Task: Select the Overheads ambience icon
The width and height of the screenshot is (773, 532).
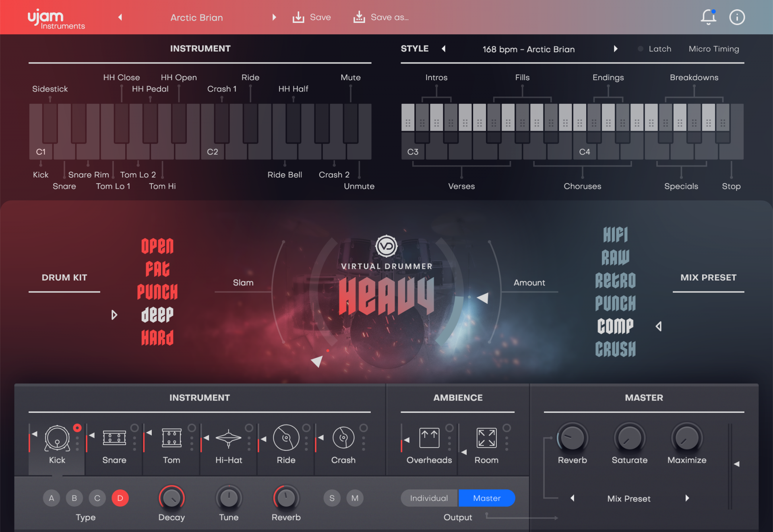Action: 429,438
